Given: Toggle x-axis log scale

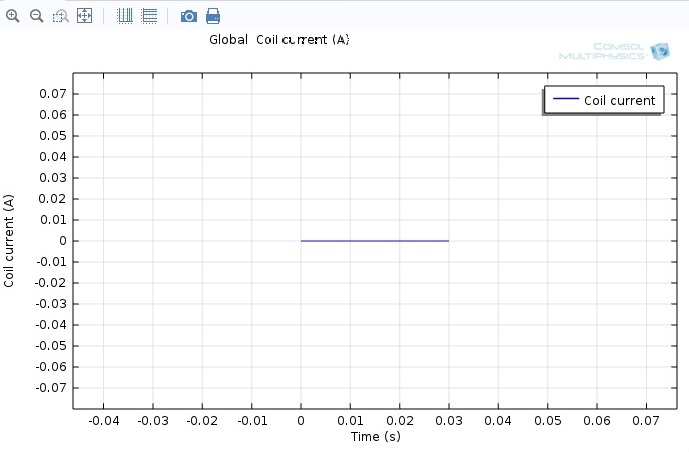Looking at the screenshot, I should 125,16.
